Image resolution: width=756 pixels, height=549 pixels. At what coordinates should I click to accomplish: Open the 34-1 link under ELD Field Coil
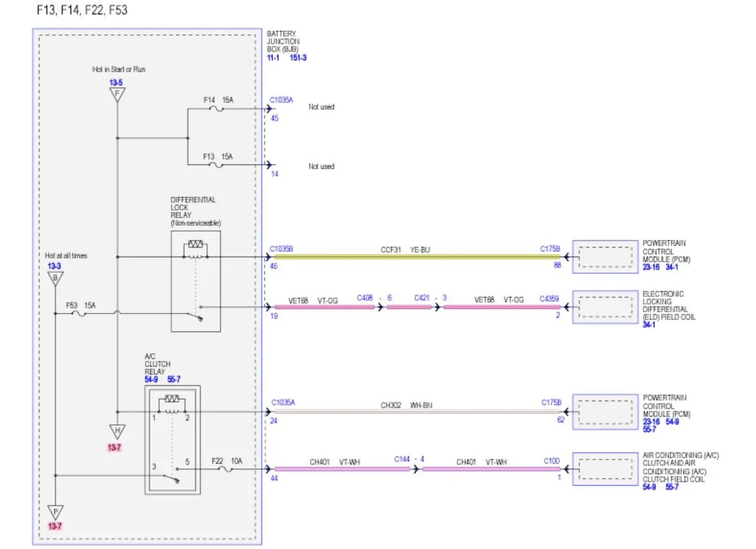(649, 325)
